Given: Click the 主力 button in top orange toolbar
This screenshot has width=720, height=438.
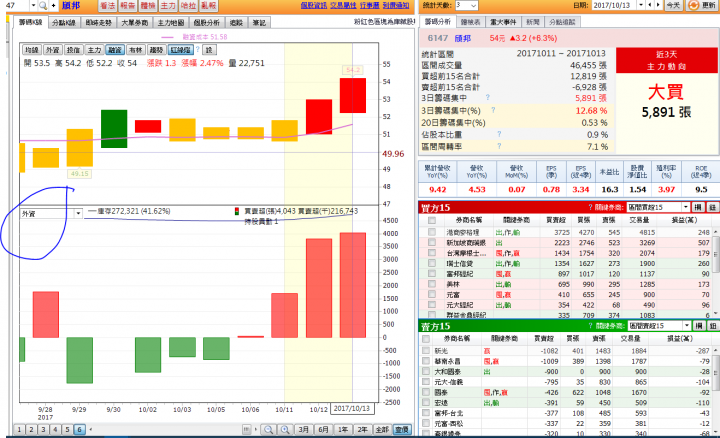Looking at the screenshot, I should click(x=168, y=6).
